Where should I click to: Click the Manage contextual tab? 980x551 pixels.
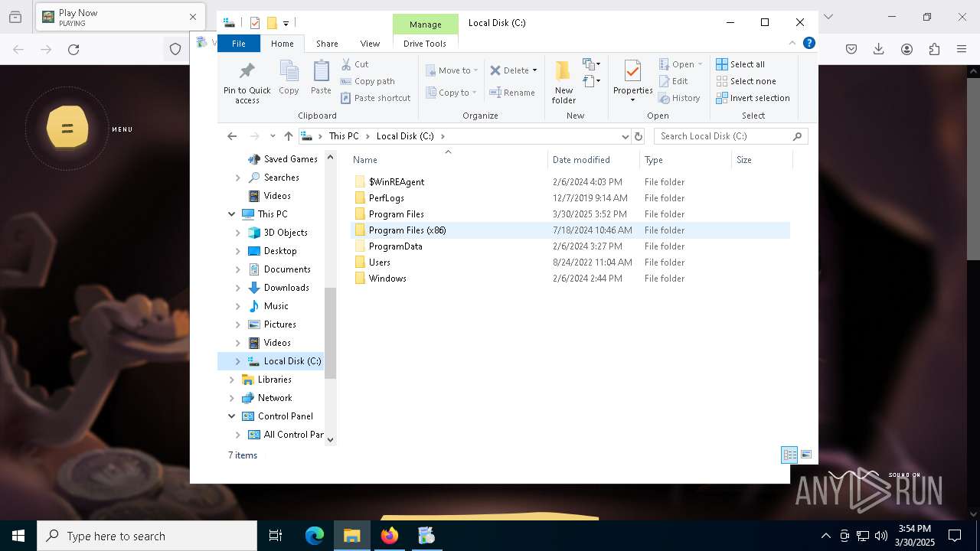click(425, 24)
